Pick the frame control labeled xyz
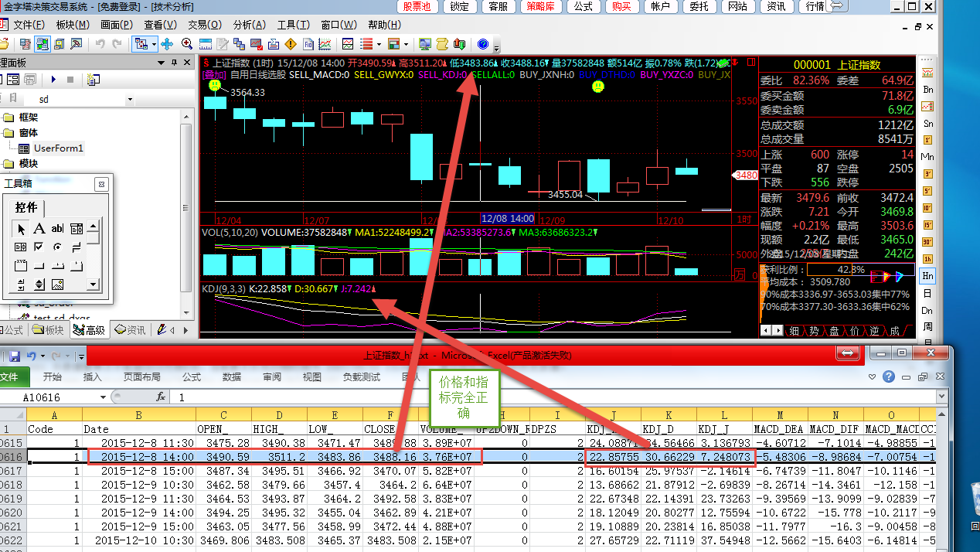 pyautogui.click(x=21, y=266)
